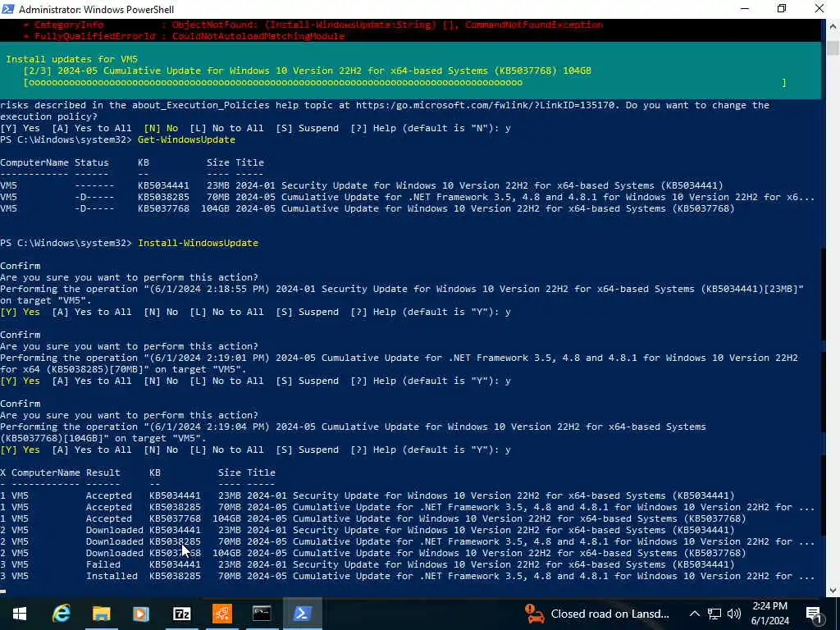This screenshot has width=840, height=630.
Task: Open the notification center icon
Action: tap(813, 614)
